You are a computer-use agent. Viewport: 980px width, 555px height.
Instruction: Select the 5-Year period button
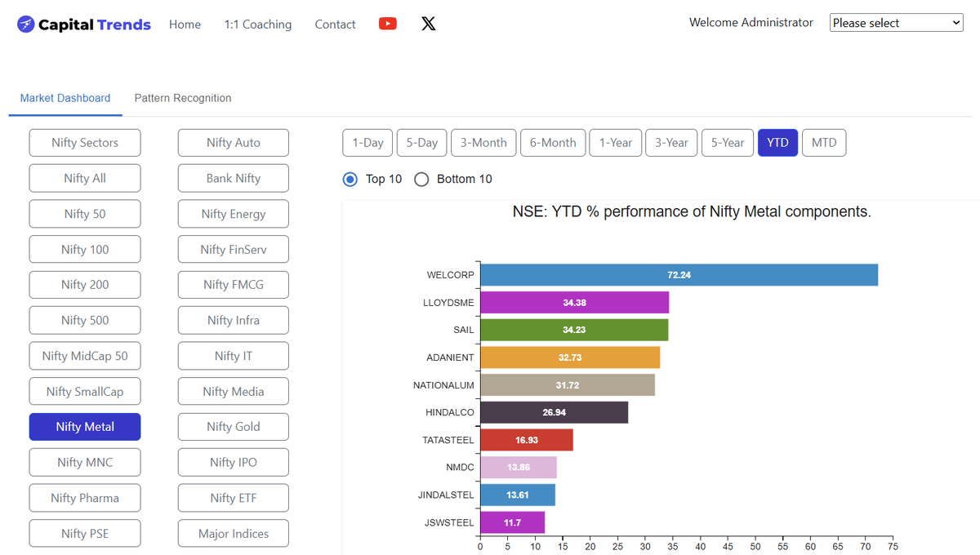(x=728, y=143)
